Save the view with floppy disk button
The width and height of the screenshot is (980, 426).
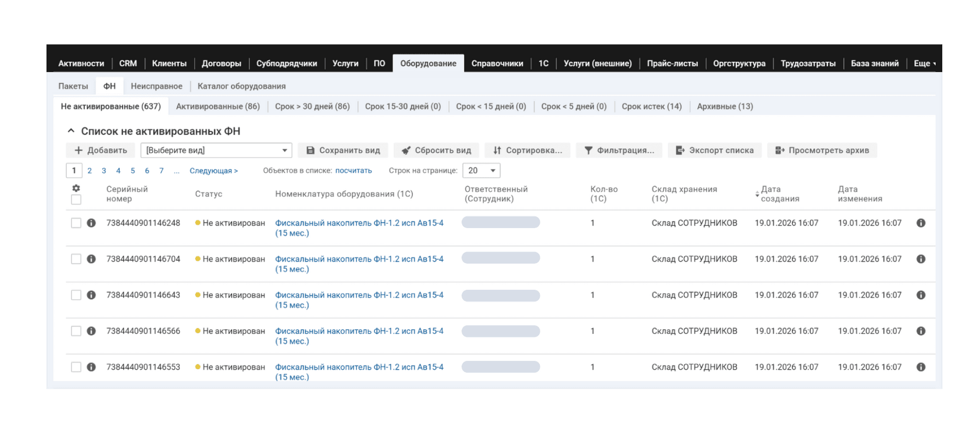(343, 150)
